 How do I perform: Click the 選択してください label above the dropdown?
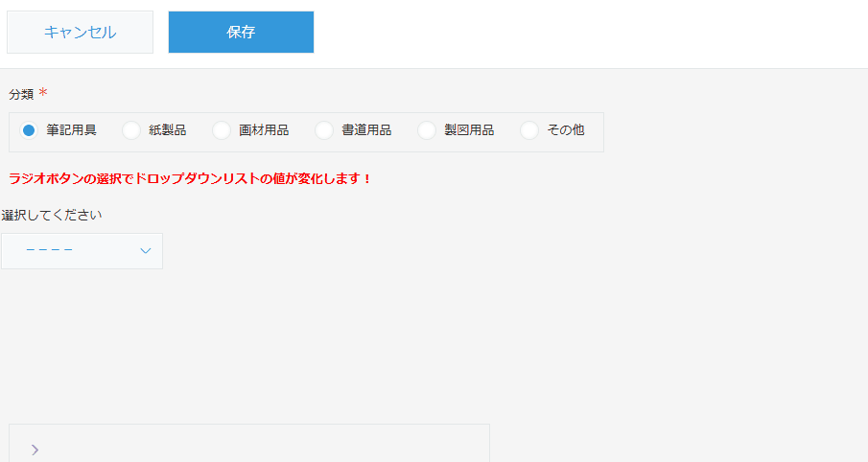tap(52, 215)
